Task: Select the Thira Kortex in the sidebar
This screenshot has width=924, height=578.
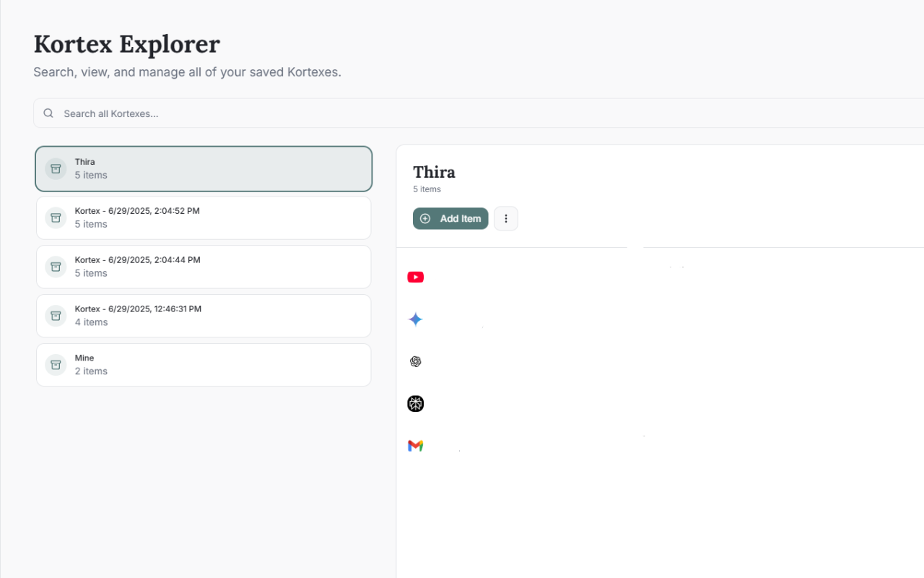Action: [203, 168]
